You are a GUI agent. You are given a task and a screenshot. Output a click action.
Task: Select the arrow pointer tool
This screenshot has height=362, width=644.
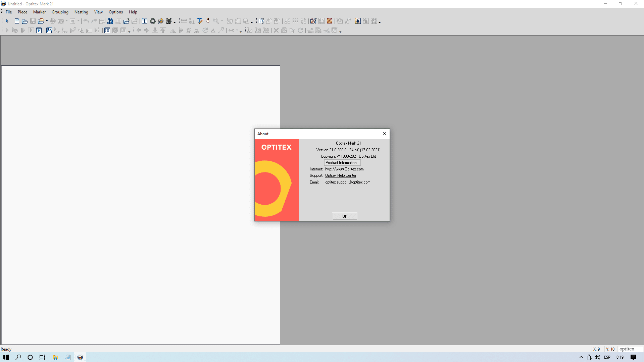click(x=7, y=21)
